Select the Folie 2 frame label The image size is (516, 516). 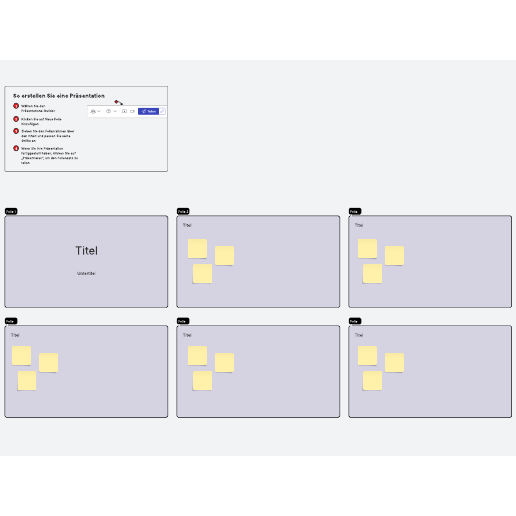tap(183, 211)
